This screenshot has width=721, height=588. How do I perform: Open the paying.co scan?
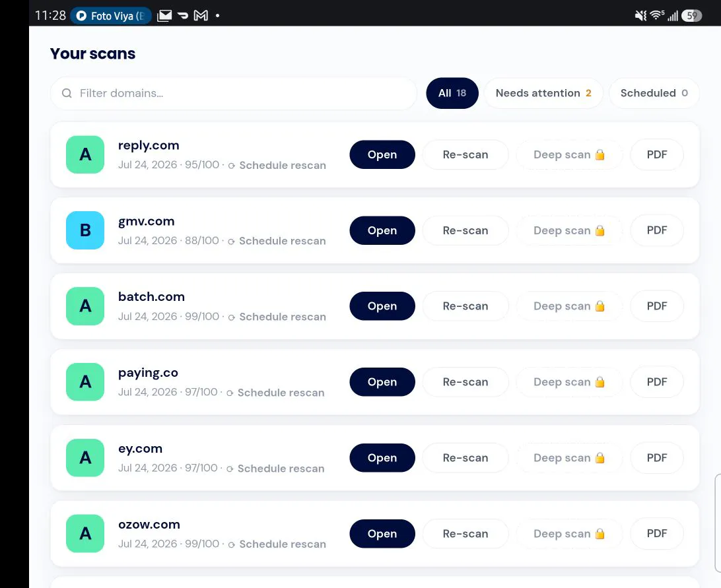point(382,382)
